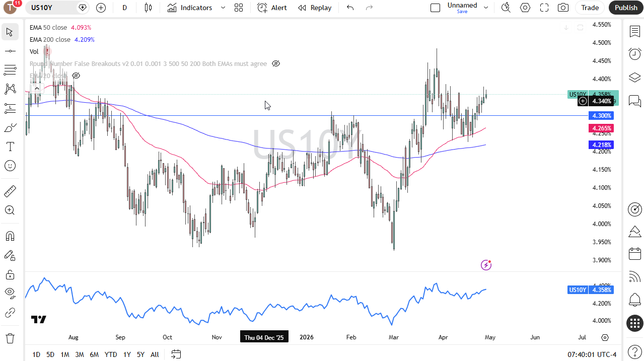Set the date range to All

pyautogui.click(x=155, y=354)
